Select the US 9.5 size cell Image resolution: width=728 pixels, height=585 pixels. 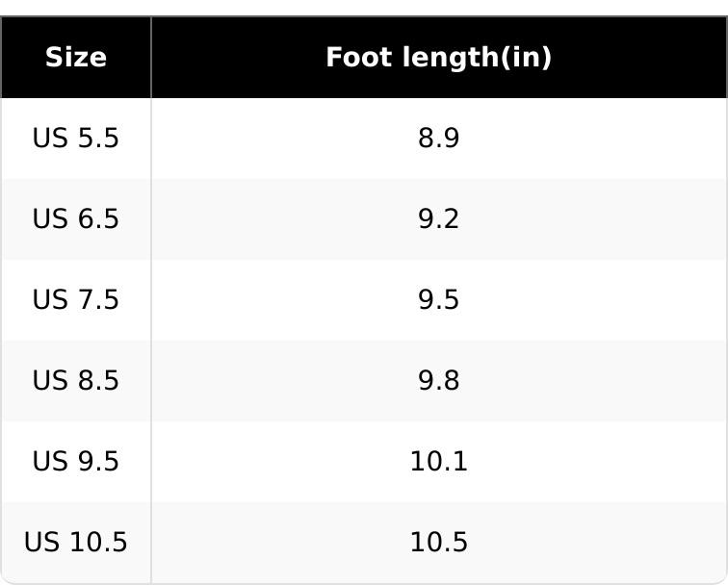[76, 462]
